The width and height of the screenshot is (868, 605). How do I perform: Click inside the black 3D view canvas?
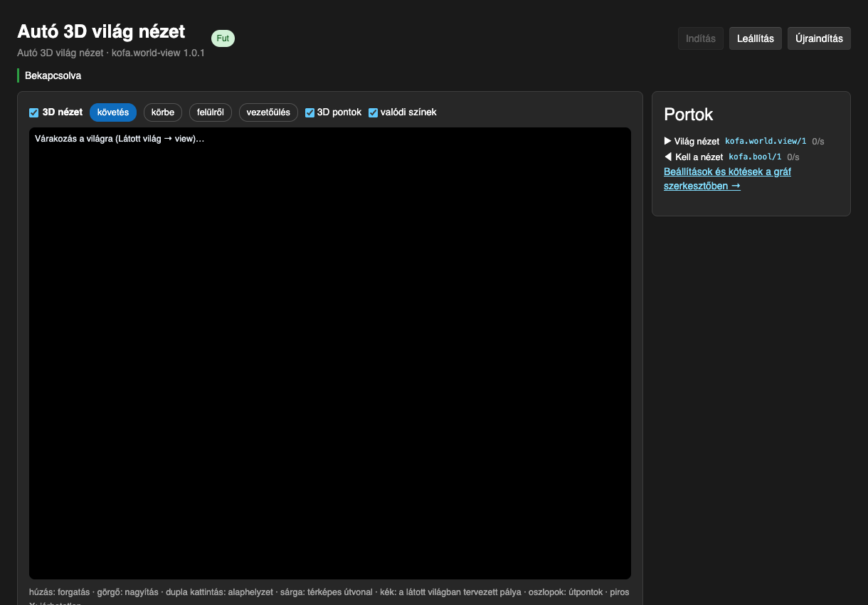330,353
